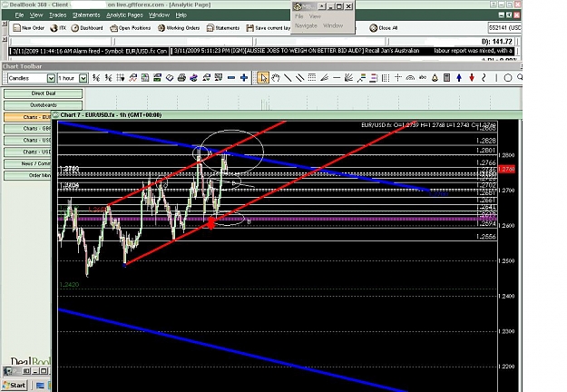This screenshot has width=567, height=392.
Task: Print the chart
Action: (x=181, y=78)
